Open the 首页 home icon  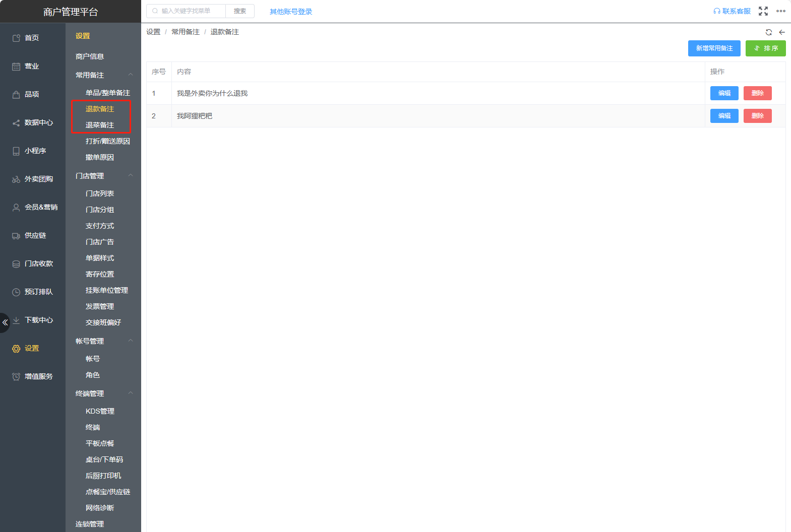[x=16, y=38]
